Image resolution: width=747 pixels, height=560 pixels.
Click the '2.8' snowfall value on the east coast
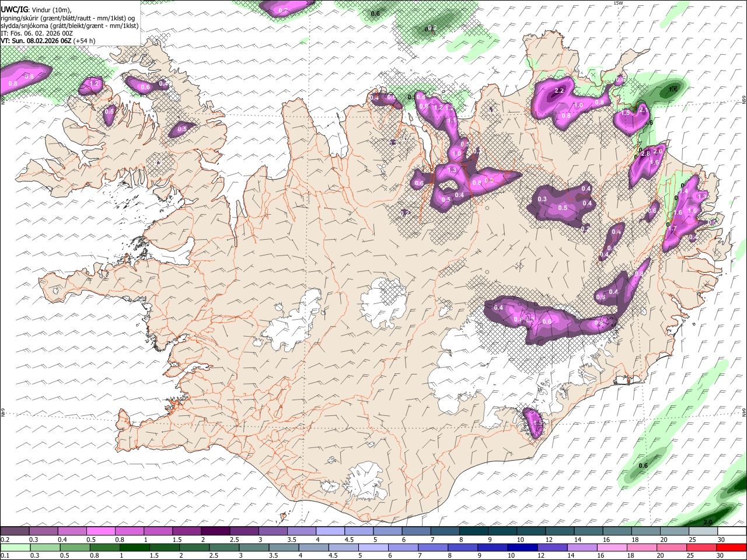click(x=645, y=153)
